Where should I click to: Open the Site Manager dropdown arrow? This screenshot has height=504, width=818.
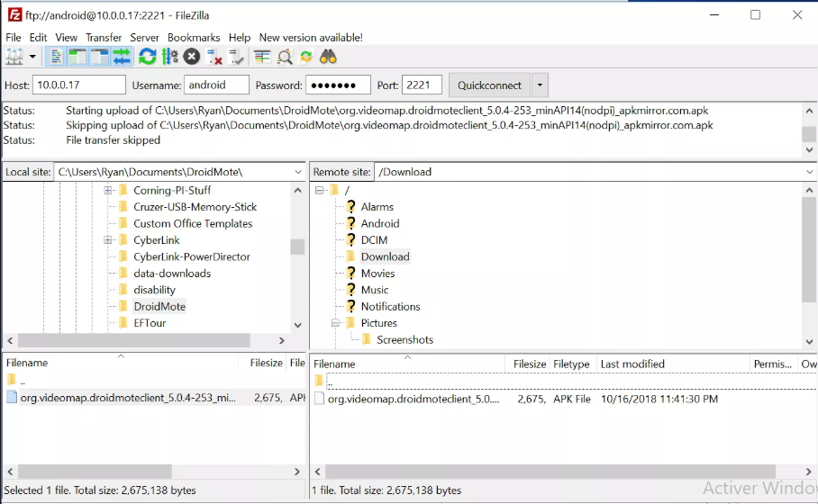point(32,57)
